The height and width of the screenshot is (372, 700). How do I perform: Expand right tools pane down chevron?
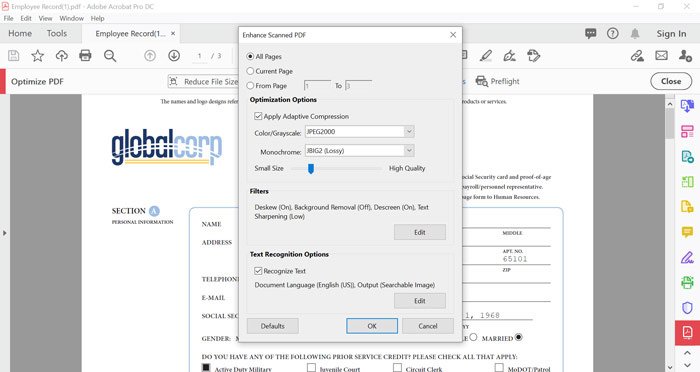click(687, 364)
